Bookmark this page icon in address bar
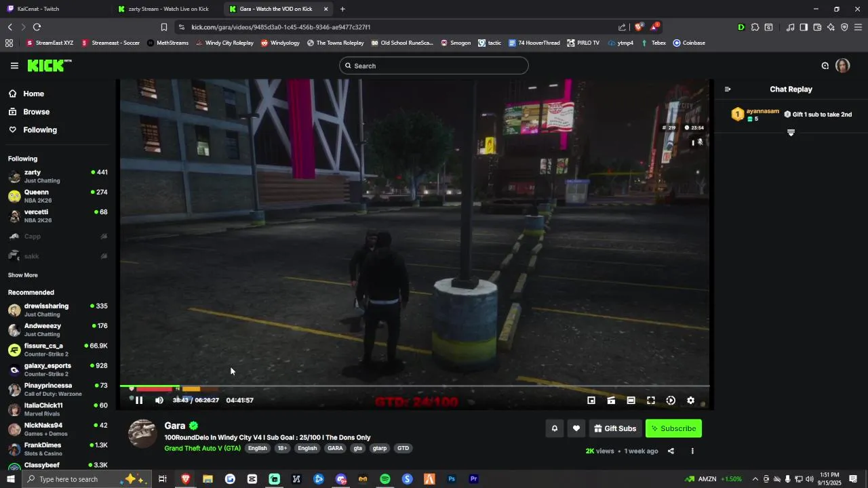The height and width of the screenshot is (488, 868). (163, 27)
